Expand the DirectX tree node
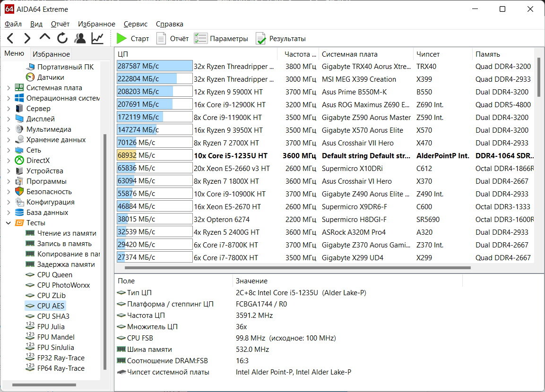The image size is (545, 392). click(x=9, y=161)
